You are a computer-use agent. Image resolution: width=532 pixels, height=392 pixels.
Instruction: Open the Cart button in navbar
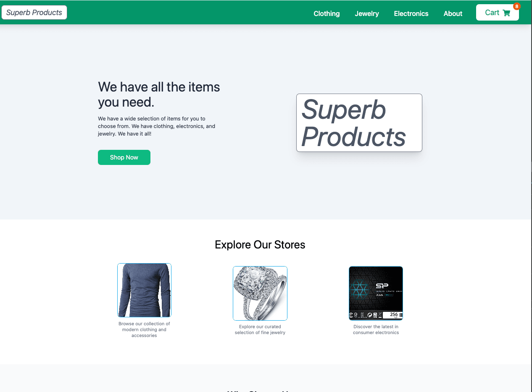pos(498,13)
